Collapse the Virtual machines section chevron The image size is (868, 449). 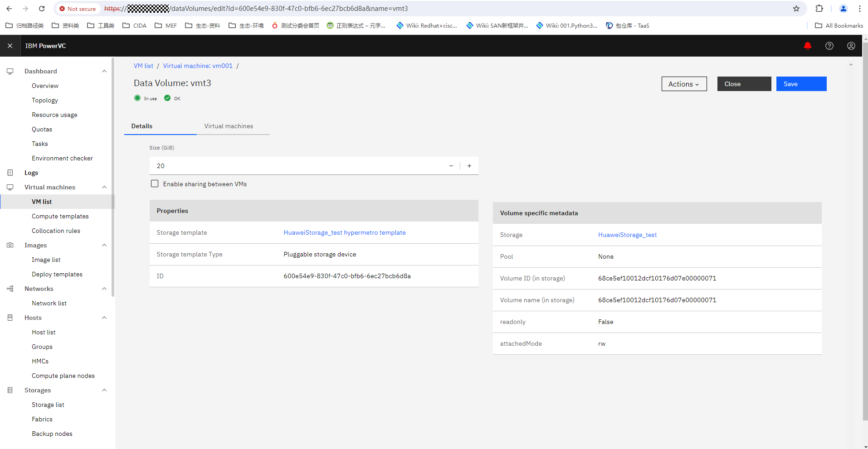click(104, 187)
